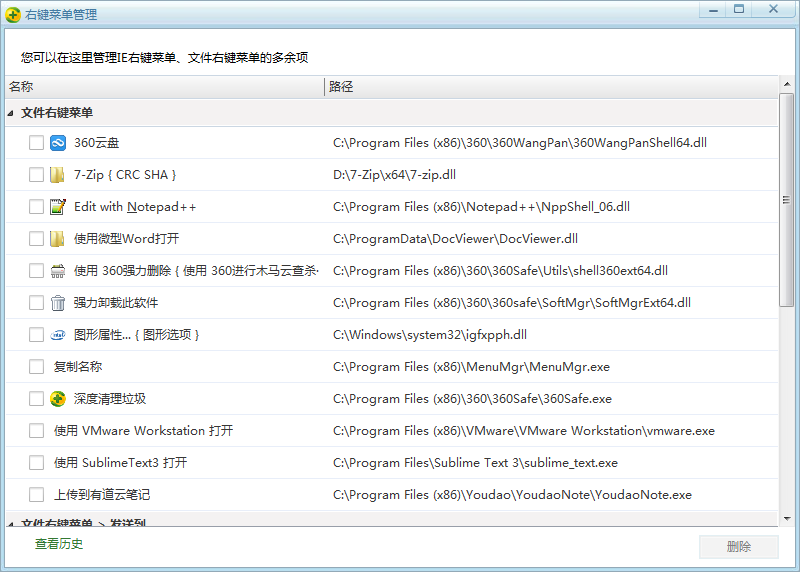Collapse the 文件右键菜单 > 发送到 group arrow
The image size is (800, 572).
pyautogui.click(x=11, y=523)
